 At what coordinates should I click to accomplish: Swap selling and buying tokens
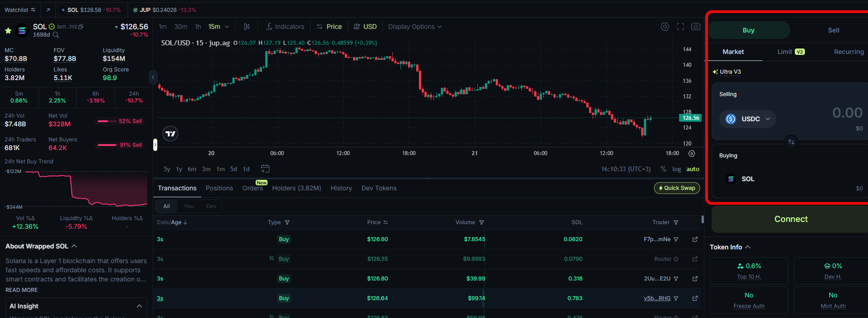tap(791, 142)
